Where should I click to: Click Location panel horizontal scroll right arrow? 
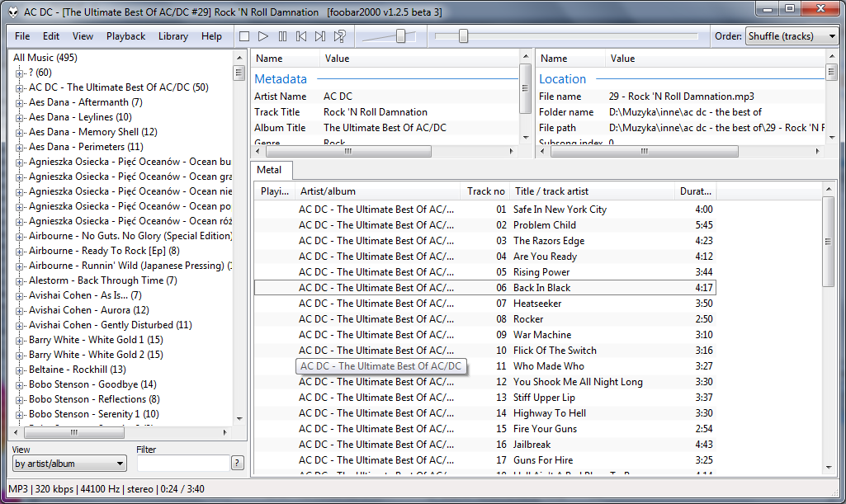tap(817, 152)
